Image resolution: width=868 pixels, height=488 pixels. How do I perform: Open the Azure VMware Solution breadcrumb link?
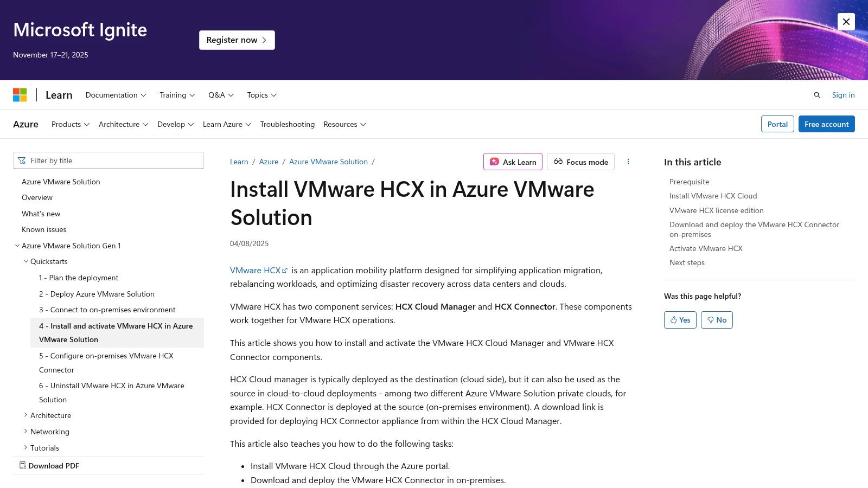tap(328, 161)
